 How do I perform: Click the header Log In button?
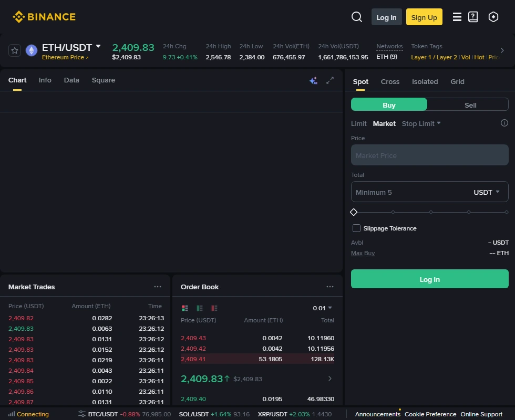click(386, 17)
